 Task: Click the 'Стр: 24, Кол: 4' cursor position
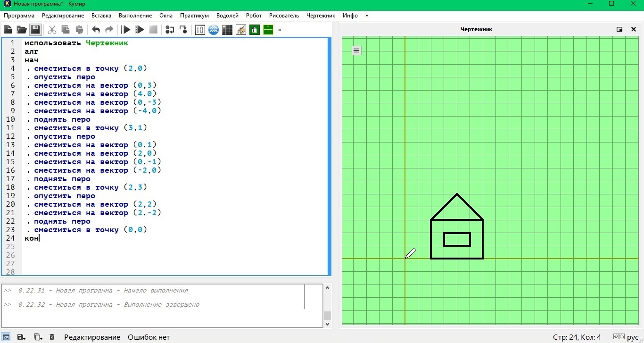[x=577, y=337]
